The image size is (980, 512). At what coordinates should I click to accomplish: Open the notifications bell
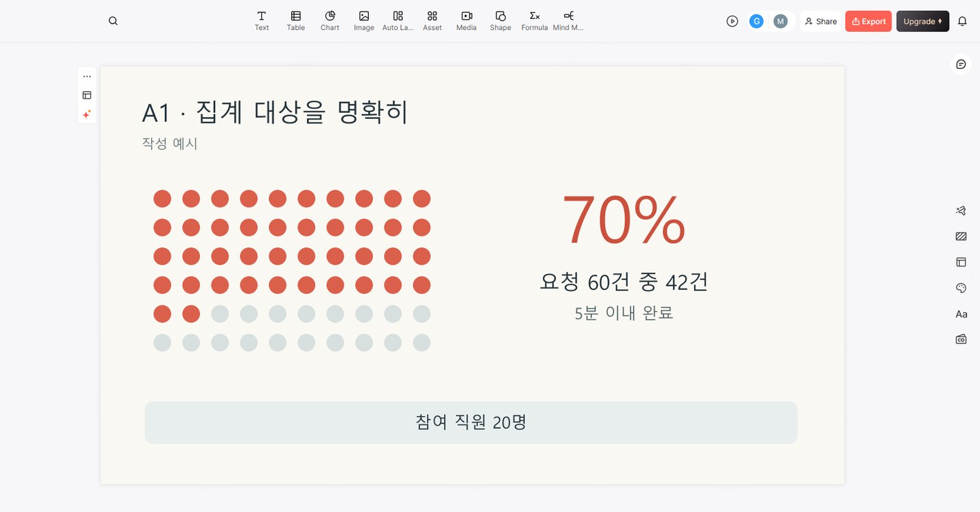962,21
